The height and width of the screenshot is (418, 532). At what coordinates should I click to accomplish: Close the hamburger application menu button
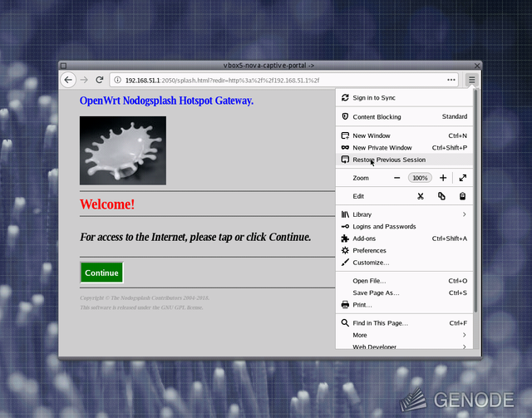coord(471,80)
